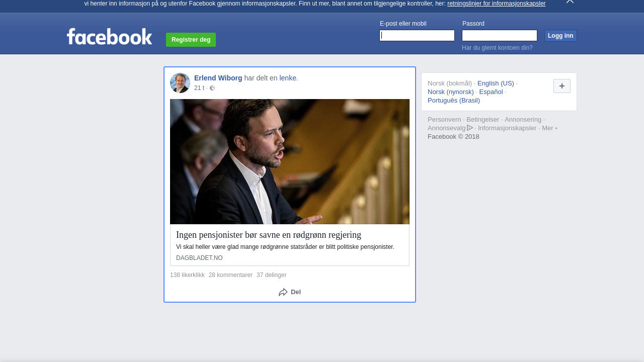Click the plus button for more languages
Image resolution: width=644 pixels, height=362 pixels.
click(x=561, y=86)
